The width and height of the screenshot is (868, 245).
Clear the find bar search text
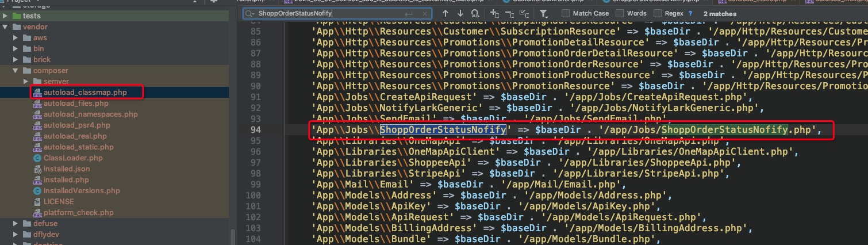[x=425, y=13]
